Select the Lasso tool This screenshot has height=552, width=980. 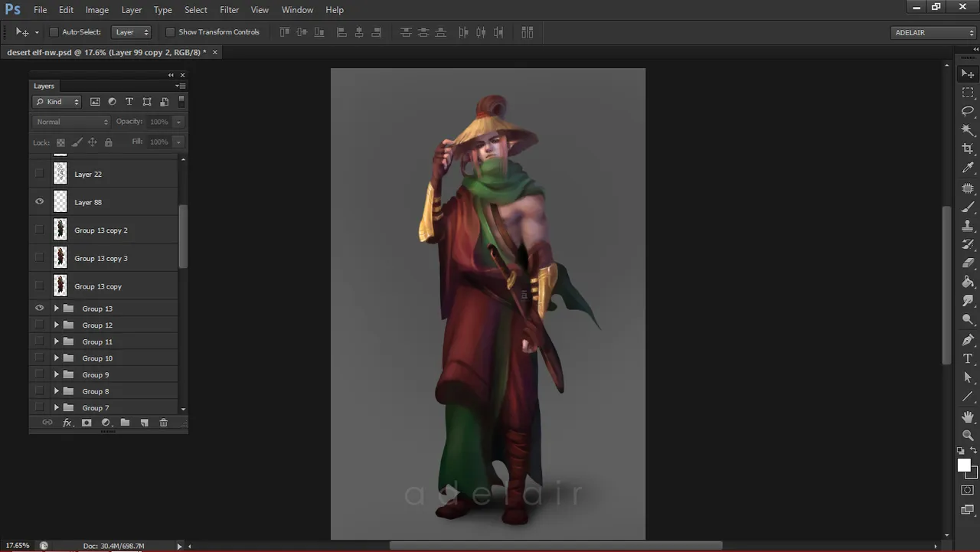(968, 111)
